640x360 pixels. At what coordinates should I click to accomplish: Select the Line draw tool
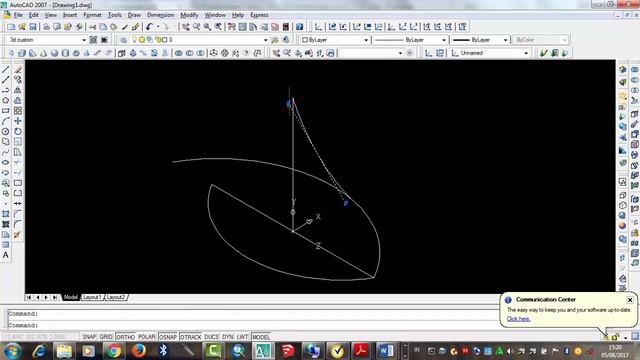pos(6,69)
